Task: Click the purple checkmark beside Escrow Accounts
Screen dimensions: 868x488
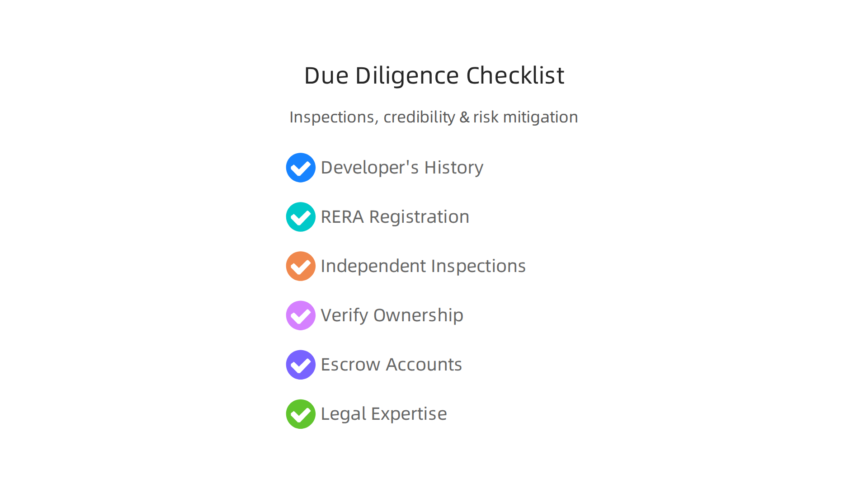Action: click(301, 365)
